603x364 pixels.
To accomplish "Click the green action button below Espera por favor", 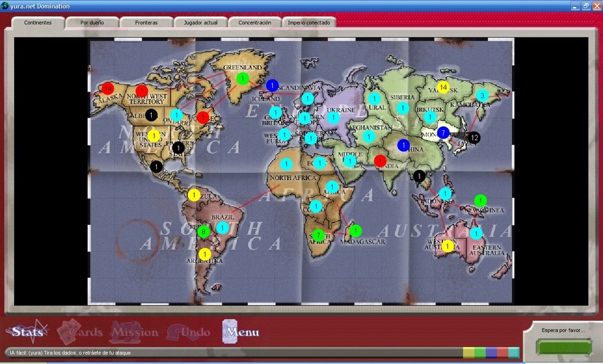I will (x=564, y=347).
